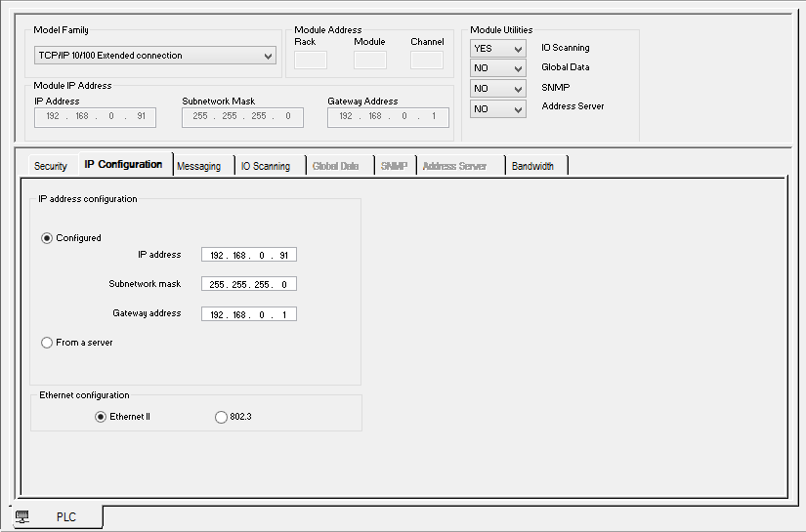
Task: Switch to the Messaging tab
Action: [199, 166]
